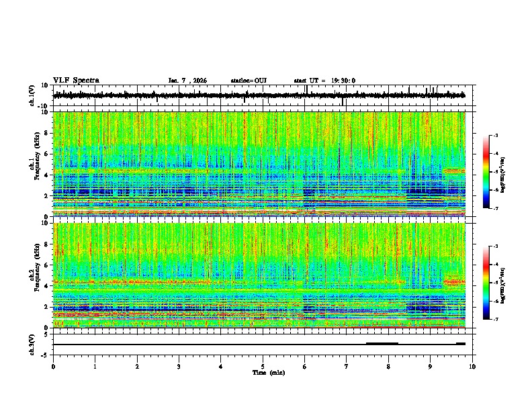Click the "6" kHz tick on ch.1 spectrogram
This screenshot has width=532, height=411.
point(46,154)
